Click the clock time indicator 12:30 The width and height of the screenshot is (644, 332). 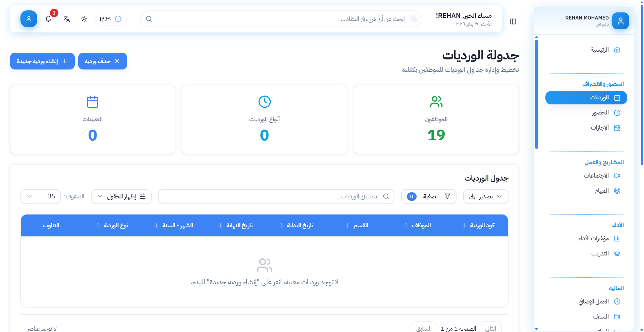pyautogui.click(x=110, y=19)
